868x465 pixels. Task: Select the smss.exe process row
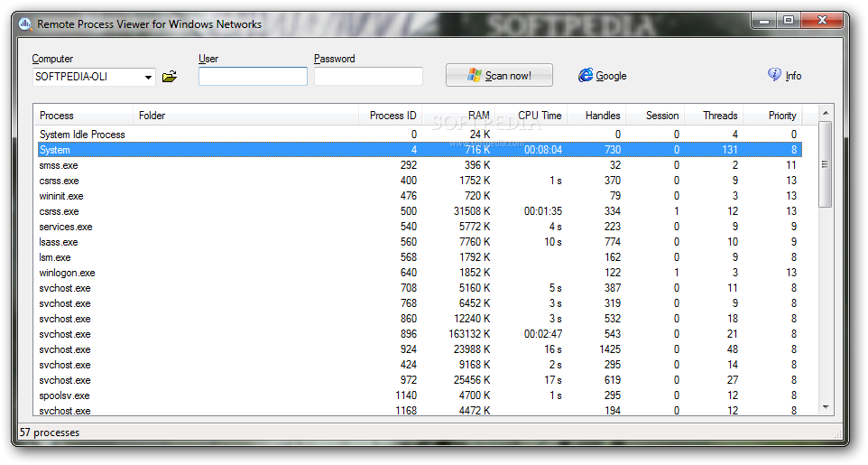click(420, 165)
